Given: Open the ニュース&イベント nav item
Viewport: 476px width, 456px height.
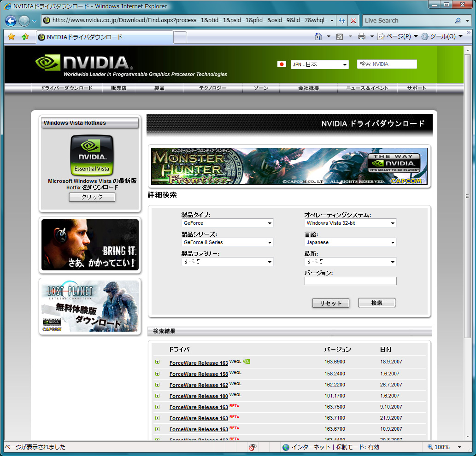Looking at the screenshot, I should (367, 88).
